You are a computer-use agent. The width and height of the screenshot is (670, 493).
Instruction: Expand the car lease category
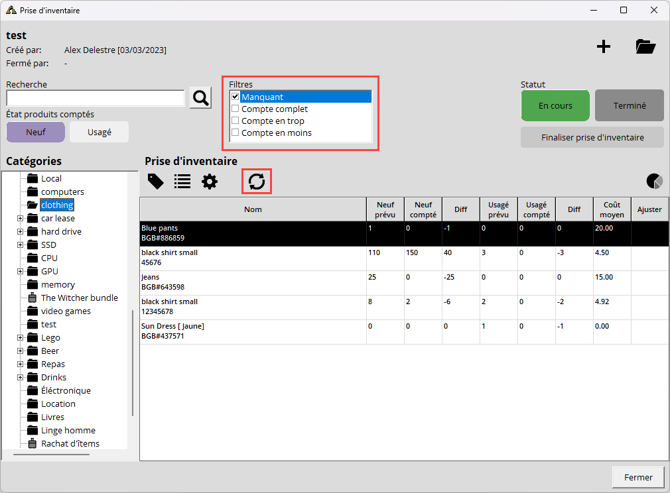point(20,218)
